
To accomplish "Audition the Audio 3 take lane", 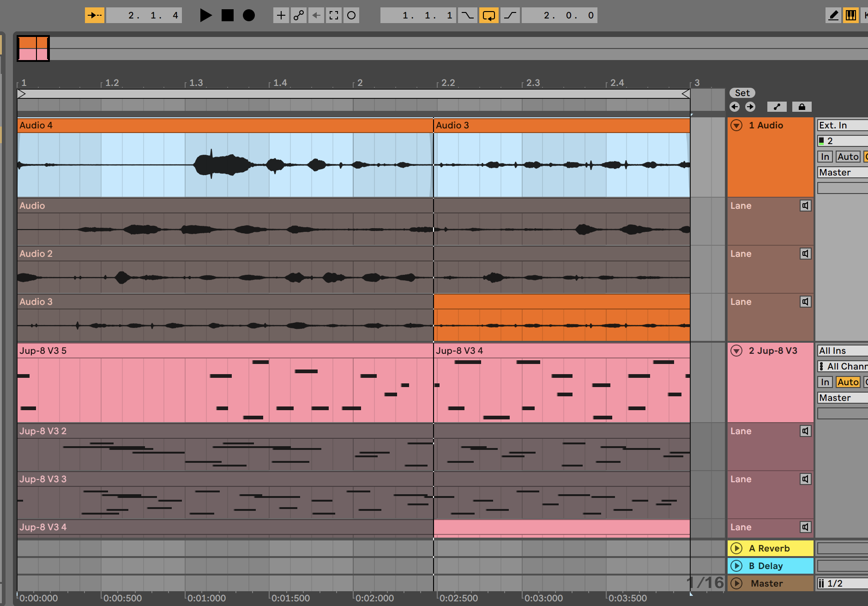I will (806, 302).
